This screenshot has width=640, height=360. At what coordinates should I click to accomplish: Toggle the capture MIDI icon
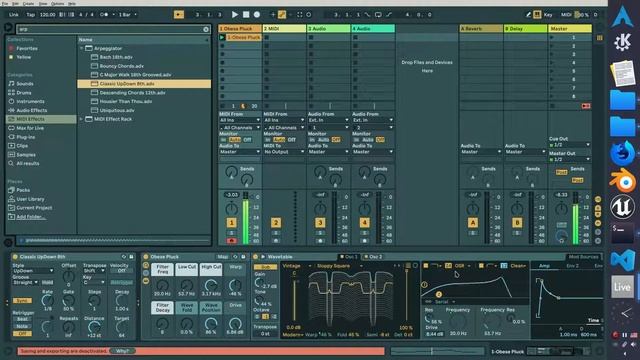(x=300, y=15)
